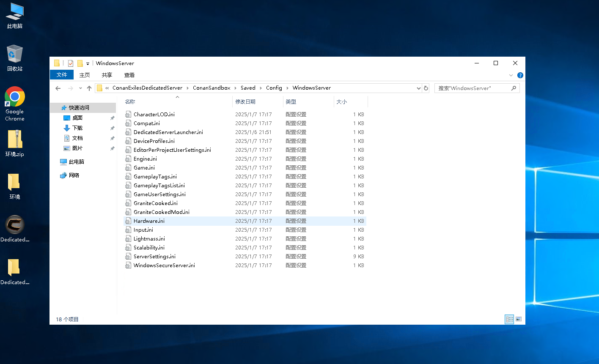Select the Input.ini file
The height and width of the screenshot is (364, 599).
(143, 230)
